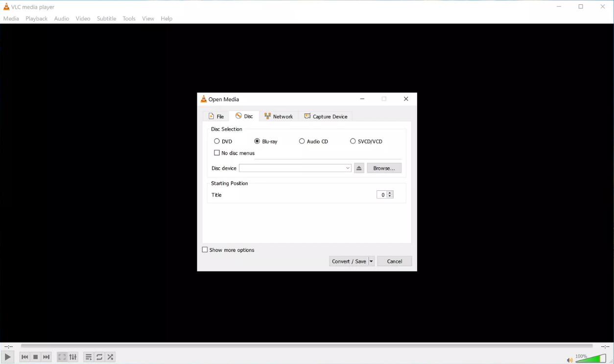Close the Open Media dialog
This screenshot has width=614, height=364.
(406, 99)
